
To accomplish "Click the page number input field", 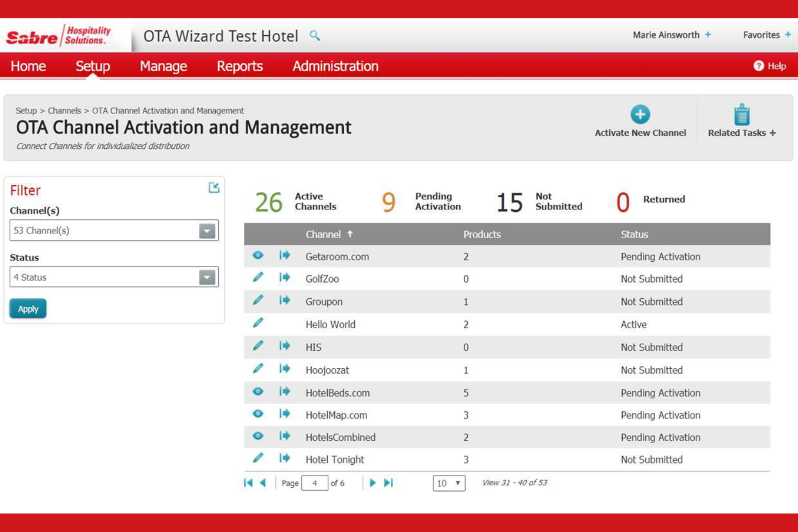I will (x=314, y=483).
